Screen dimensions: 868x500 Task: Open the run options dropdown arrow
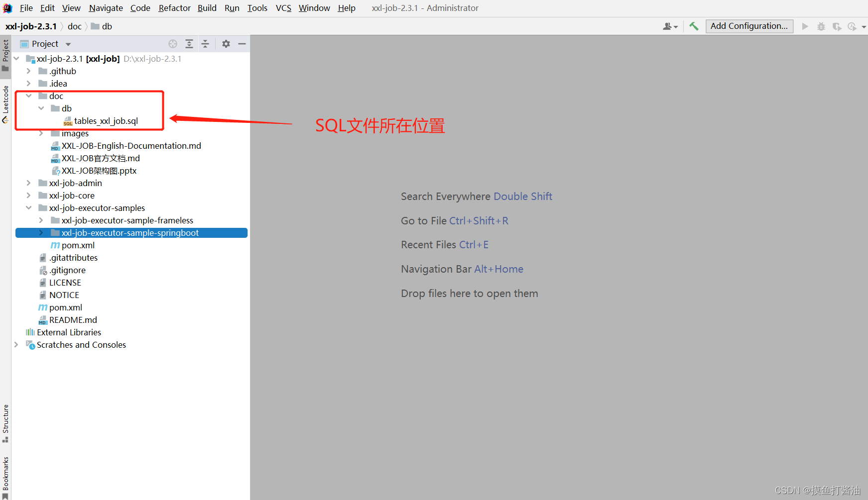864,27
